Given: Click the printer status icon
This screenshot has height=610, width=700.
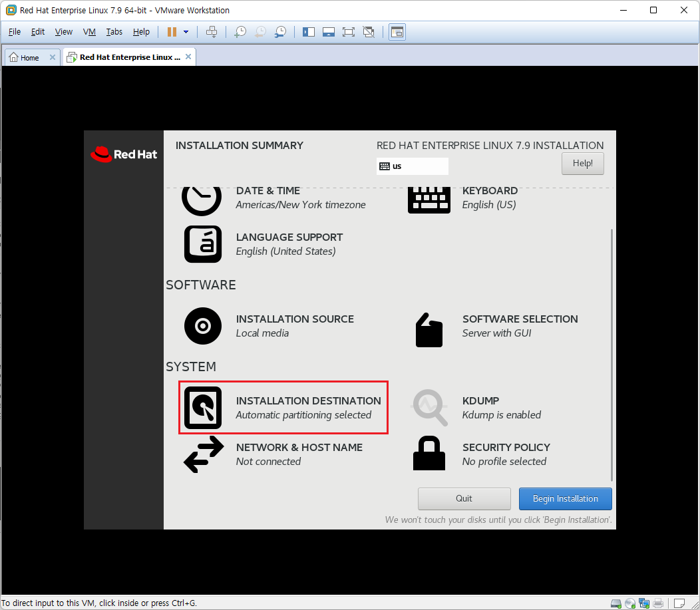Looking at the screenshot, I should [x=658, y=604].
